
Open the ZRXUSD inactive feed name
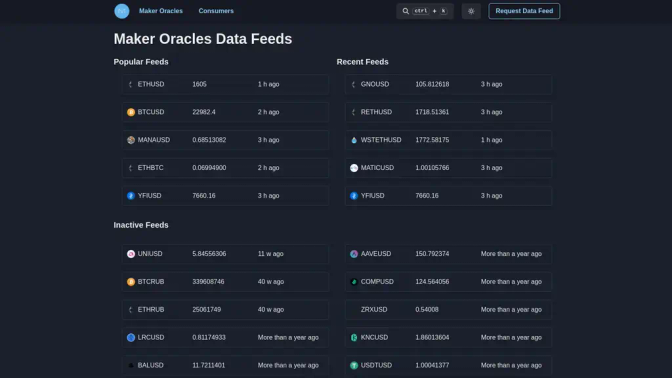coord(374,310)
